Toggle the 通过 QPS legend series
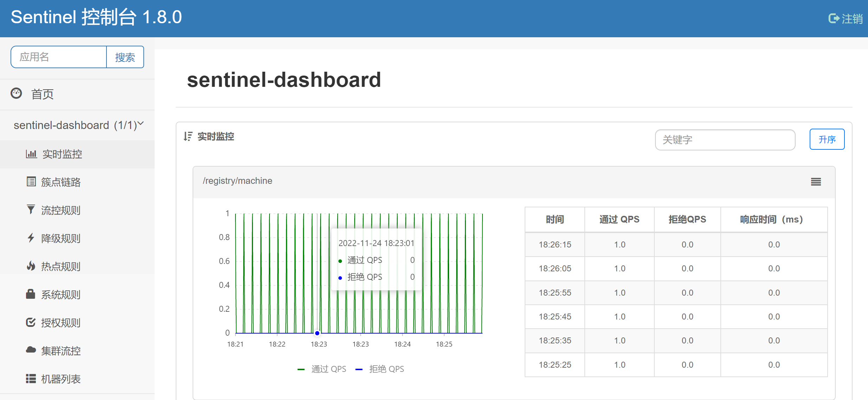This screenshot has height=400, width=868. click(x=322, y=369)
